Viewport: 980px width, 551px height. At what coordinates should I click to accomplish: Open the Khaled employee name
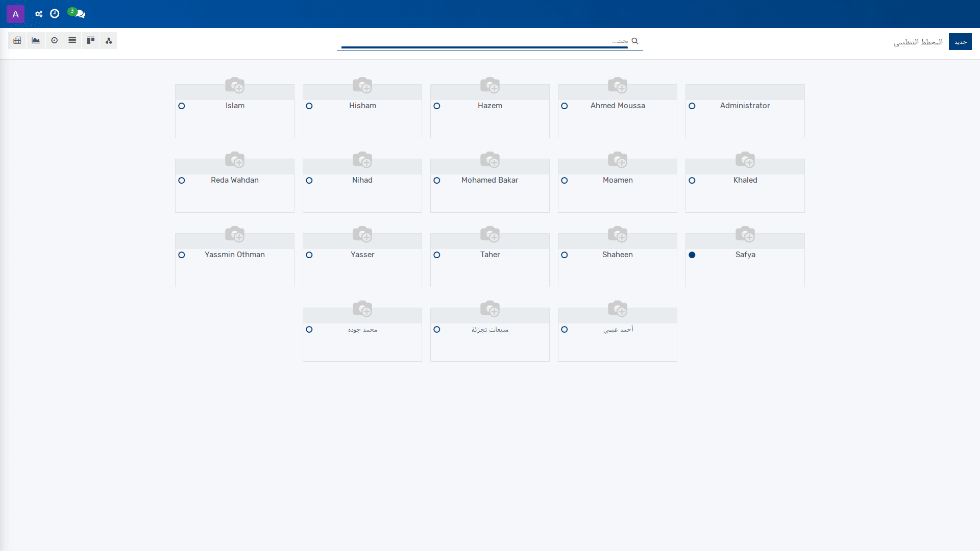[x=745, y=180]
